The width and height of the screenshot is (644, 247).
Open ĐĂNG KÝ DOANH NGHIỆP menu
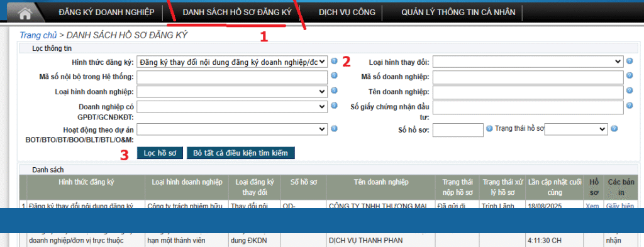click(106, 13)
